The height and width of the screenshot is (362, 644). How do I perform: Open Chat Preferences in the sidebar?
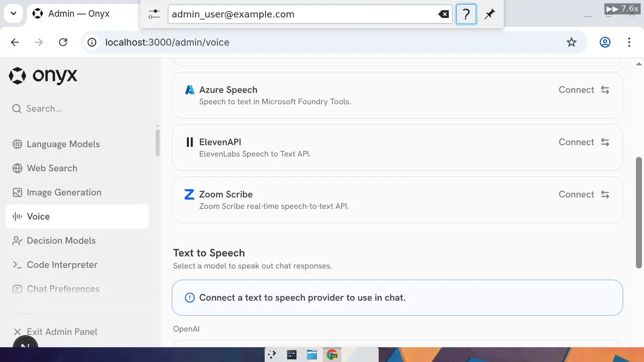(x=77, y=289)
